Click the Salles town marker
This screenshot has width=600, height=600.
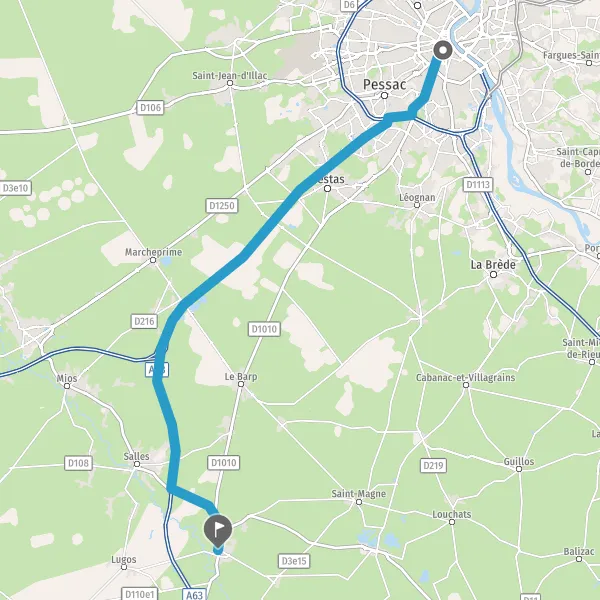(x=137, y=464)
